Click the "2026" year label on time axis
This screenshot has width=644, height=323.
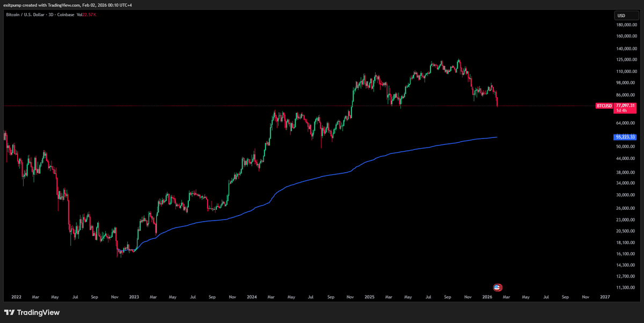point(487,297)
